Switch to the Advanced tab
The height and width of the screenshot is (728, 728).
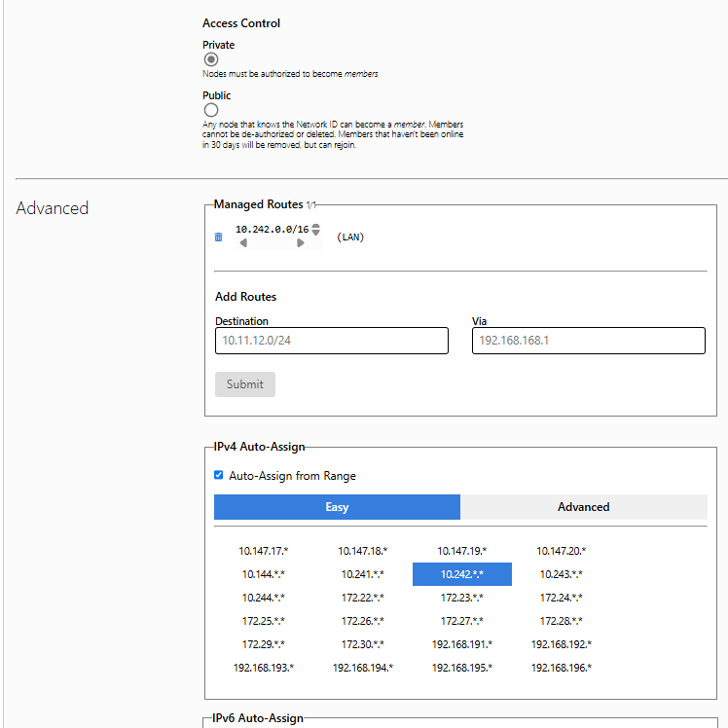(583, 507)
